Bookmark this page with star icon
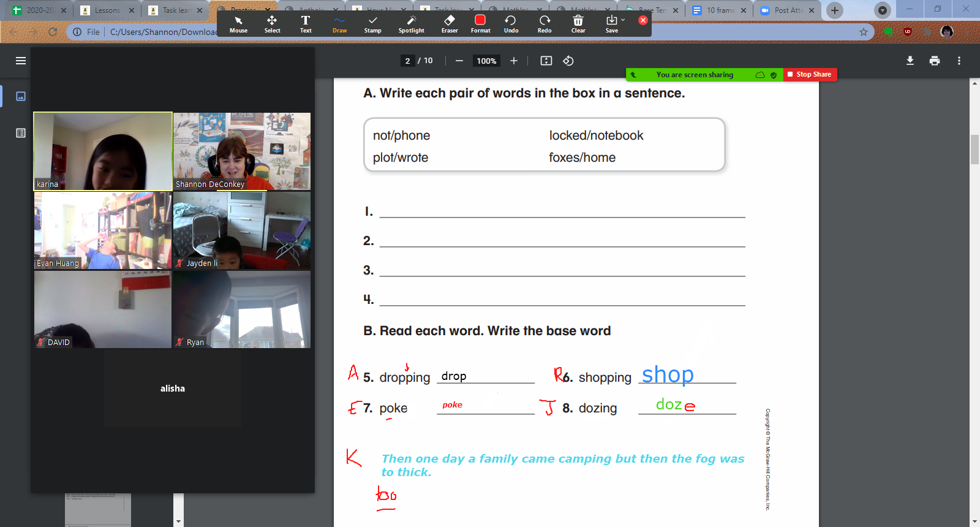 click(x=864, y=32)
